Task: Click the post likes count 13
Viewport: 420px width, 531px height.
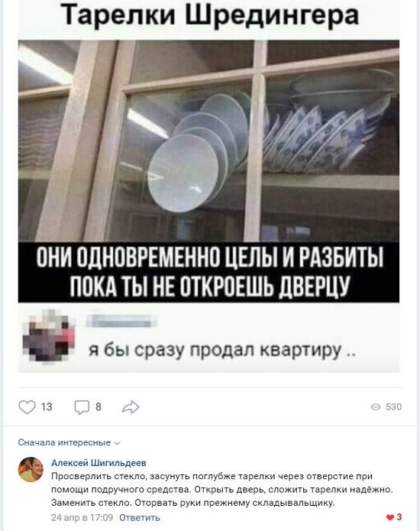Action: 47,407
